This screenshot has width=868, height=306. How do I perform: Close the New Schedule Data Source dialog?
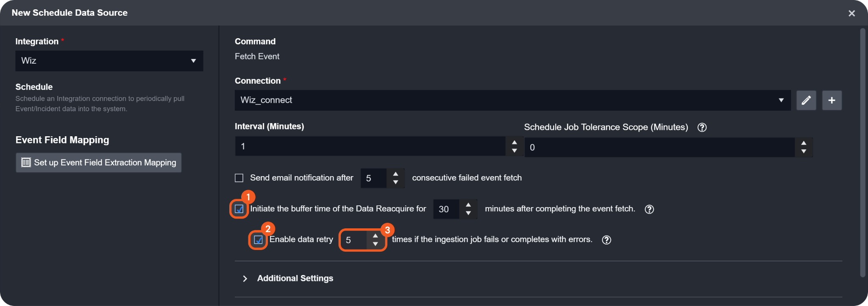click(x=851, y=13)
